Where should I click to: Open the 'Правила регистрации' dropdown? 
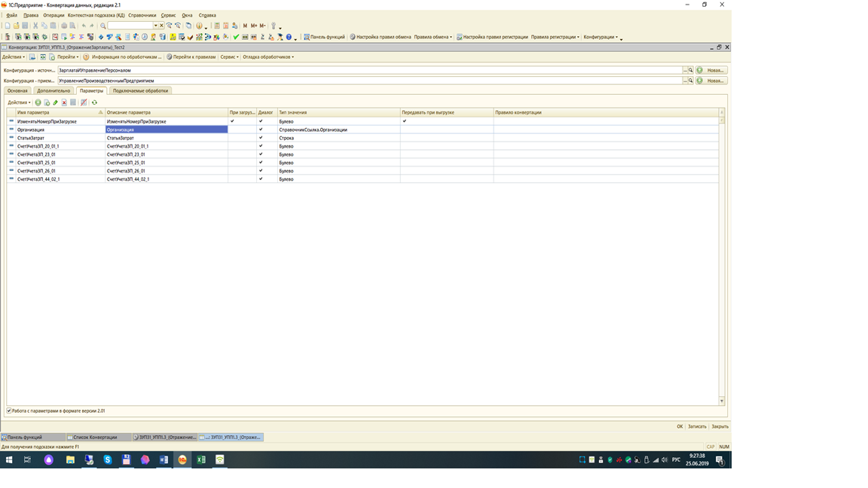tap(555, 37)
